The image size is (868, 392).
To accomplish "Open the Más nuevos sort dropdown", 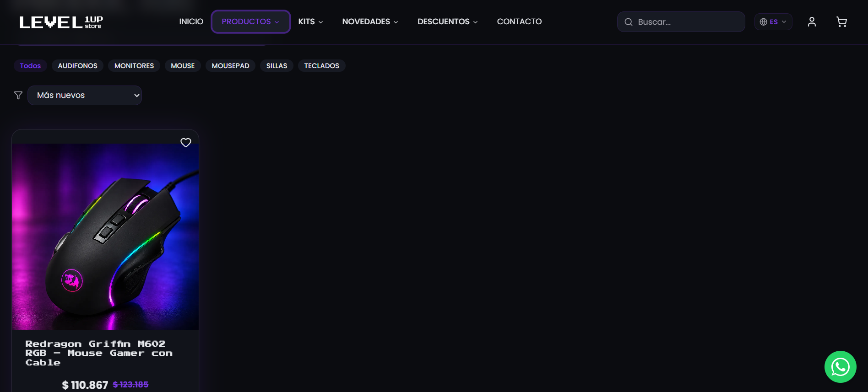I will pyautogui.click(x=85, y=95).
